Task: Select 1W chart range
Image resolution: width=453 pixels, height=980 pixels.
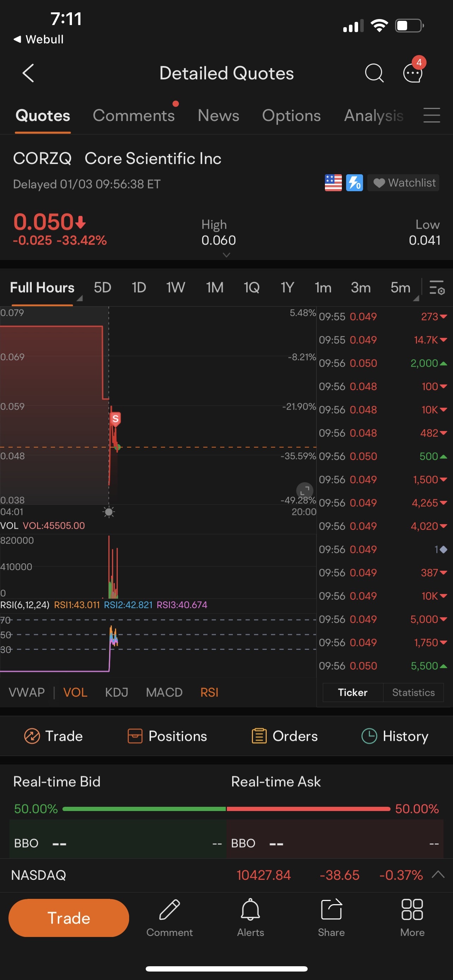Action: point(176,288)
